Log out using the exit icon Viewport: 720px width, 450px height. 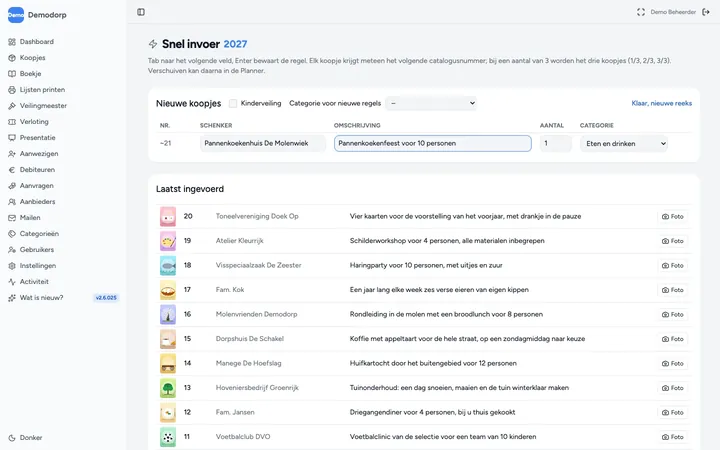pyautogui.click(x=706, y=12)
